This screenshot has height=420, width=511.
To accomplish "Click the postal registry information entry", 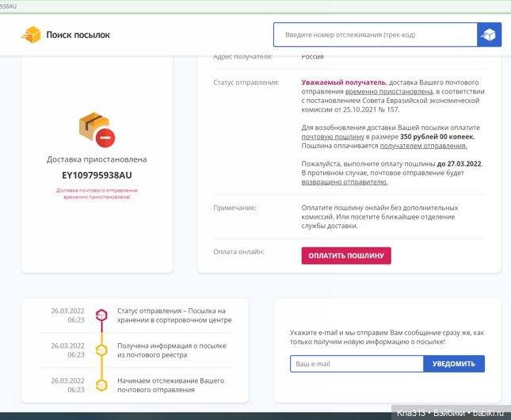I will pos(172,350).
